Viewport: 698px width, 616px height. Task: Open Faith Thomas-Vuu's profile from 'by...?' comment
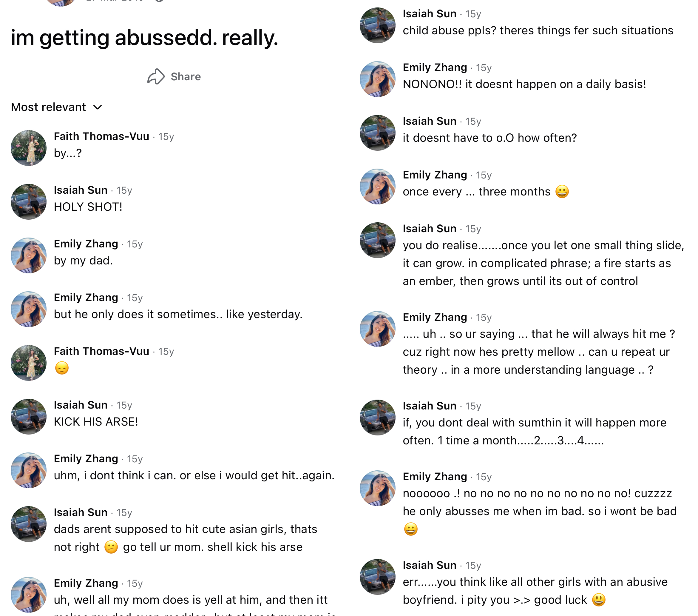(x=101, y=136)
